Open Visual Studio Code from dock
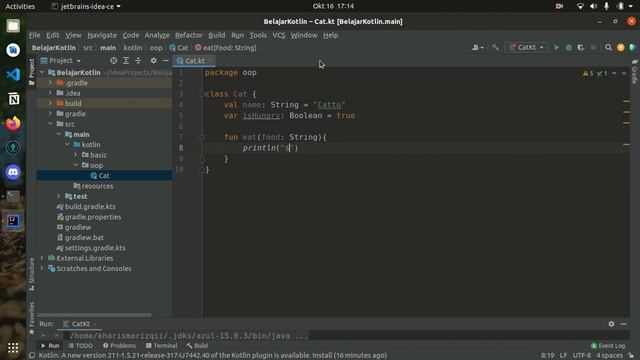The image size is (640, 360). click(13, 74)
